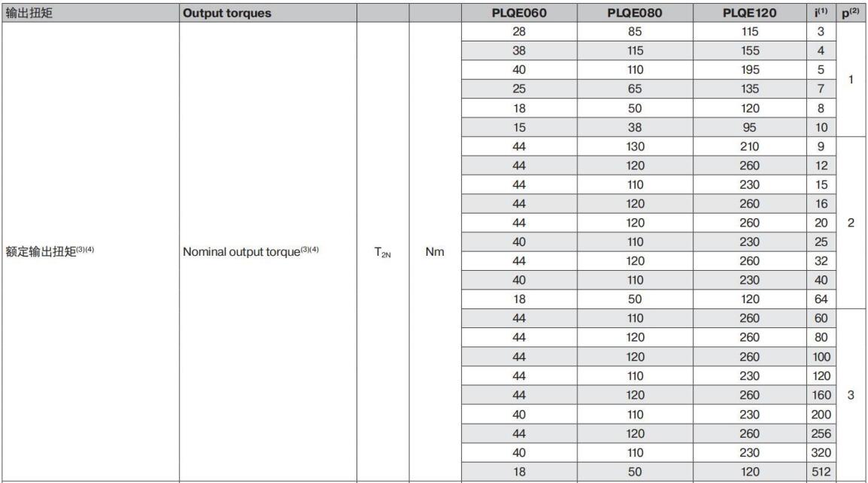This screenshot has height=483, width=868.
Task: Click the i(1) ratio column header
Action: tap(821, 14)
